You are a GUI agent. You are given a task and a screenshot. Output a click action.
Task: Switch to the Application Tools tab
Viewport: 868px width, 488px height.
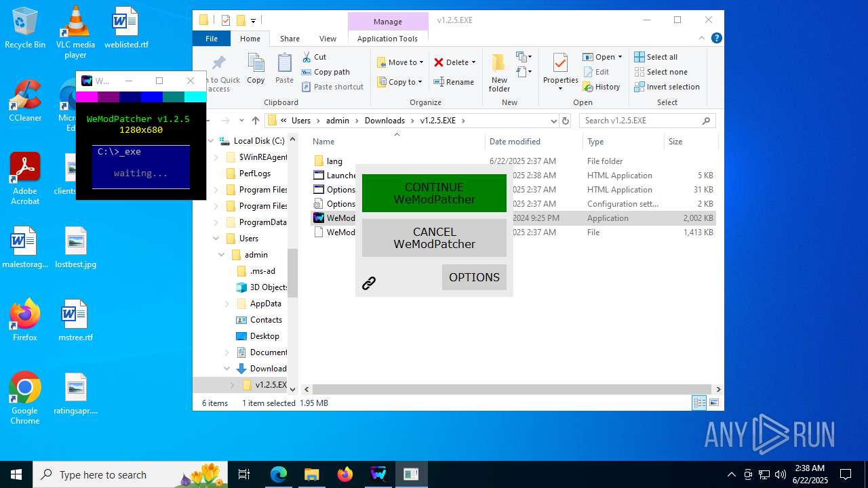click(387, 39)
